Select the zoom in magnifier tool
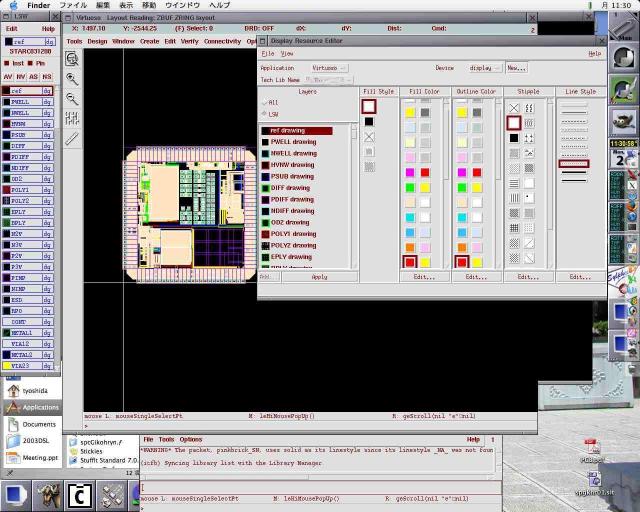The width and height of the screenshot is (640, 512). click(72, 79)
